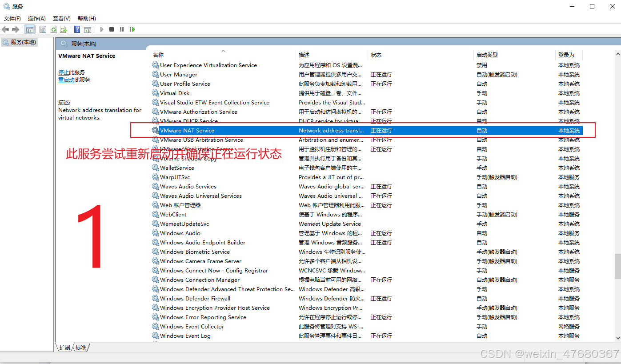Screen dimensions: 621x364
Task: Click the gear icon beside Waves Audio Services
Action: pos(155,186)
